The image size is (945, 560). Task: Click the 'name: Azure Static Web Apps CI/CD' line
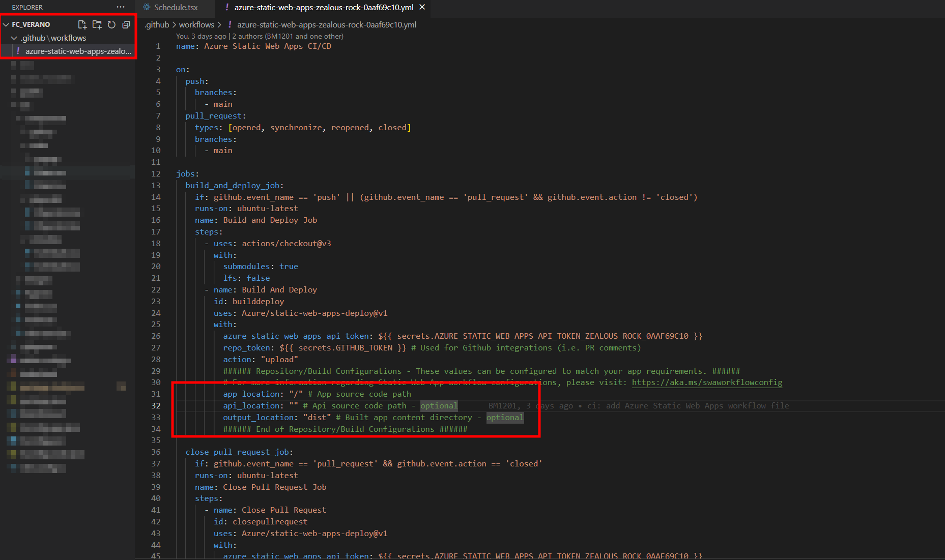click(x=253, y=46)
